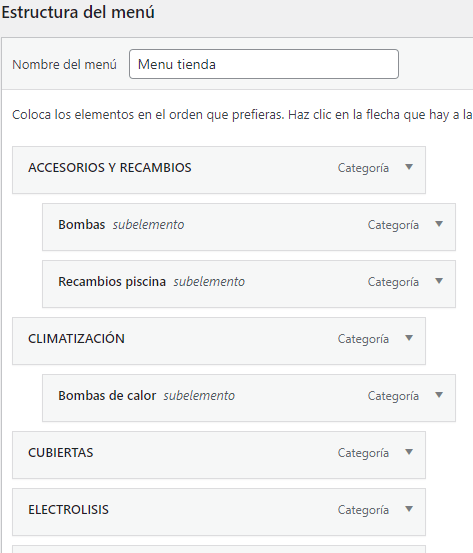Click Categoría label on CUBIERTAS item
Image resolution: width=473 pixels, height=553 pixels.
[x=363, y=453]
